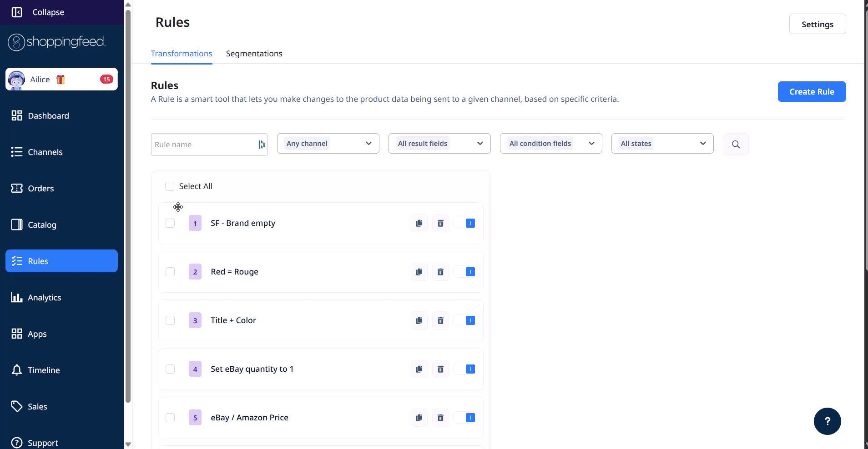This screenshot has height=449, width=868.
Task: Toggle the eBay / Amazon Price rule
Action: coord(465,418)
